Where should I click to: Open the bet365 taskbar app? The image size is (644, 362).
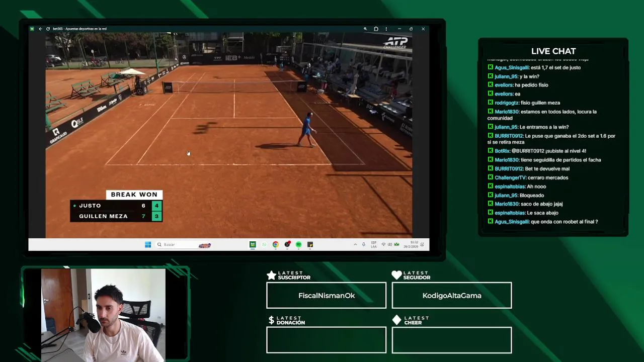[x=253, y=244]
